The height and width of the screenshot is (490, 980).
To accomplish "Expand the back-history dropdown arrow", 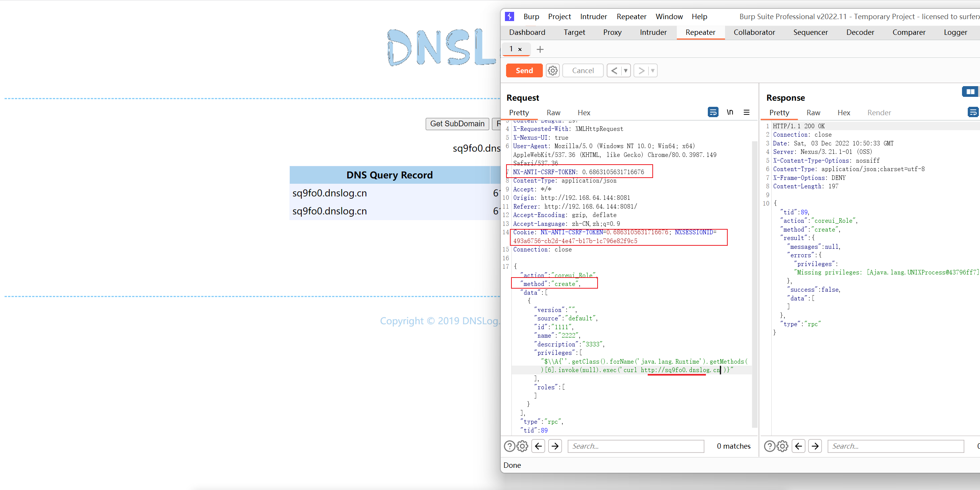I will click(x=626, y=70).
